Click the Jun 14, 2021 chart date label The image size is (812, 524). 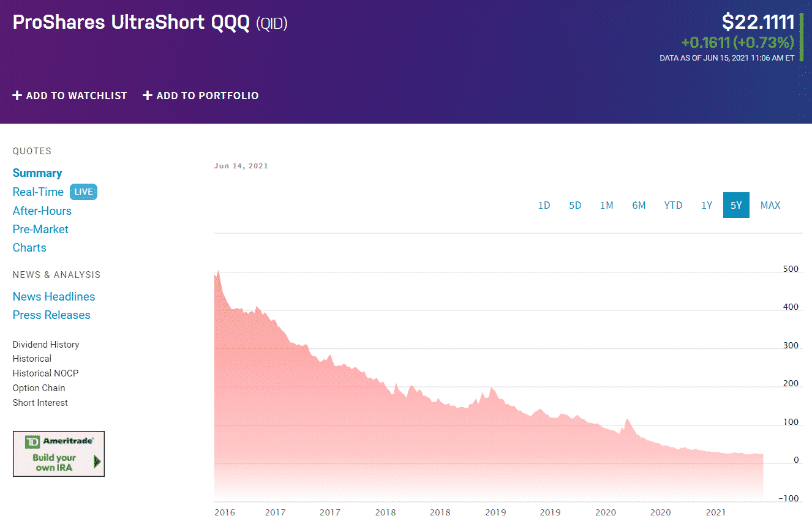click(x=241, y=166)
